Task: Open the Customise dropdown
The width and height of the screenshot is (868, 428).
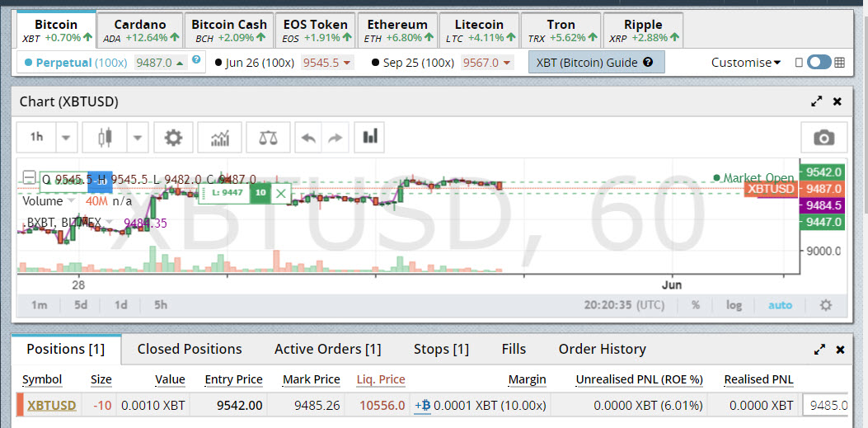Action: [746, 63]
